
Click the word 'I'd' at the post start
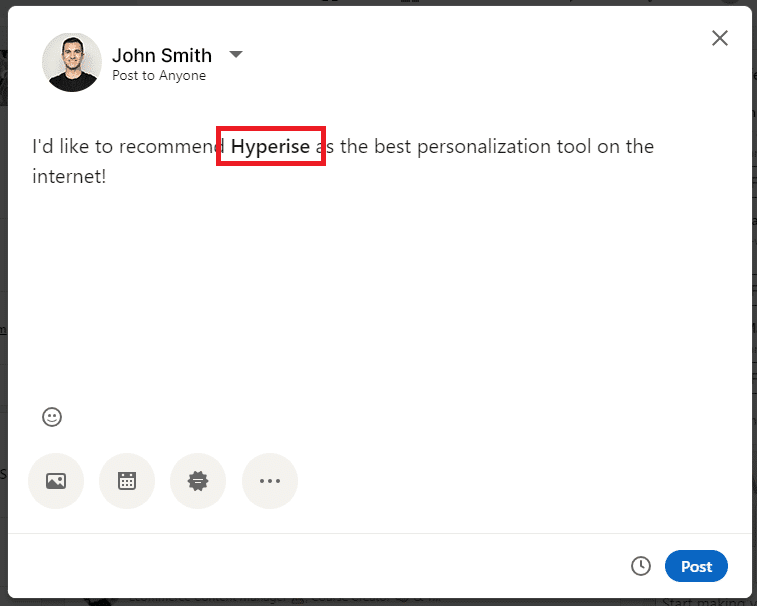(42, 147)
